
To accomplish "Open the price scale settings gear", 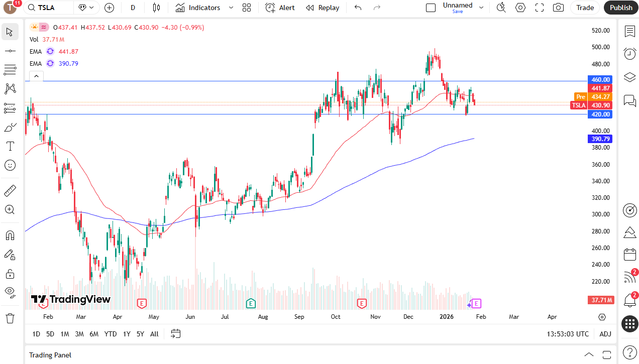I will point(602,317).
